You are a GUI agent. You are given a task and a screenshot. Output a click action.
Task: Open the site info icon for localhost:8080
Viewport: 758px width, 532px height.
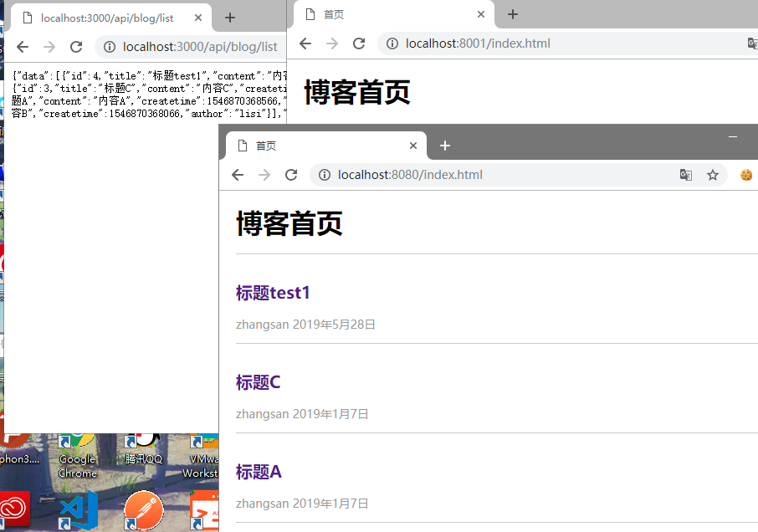(x=324, y=175)
